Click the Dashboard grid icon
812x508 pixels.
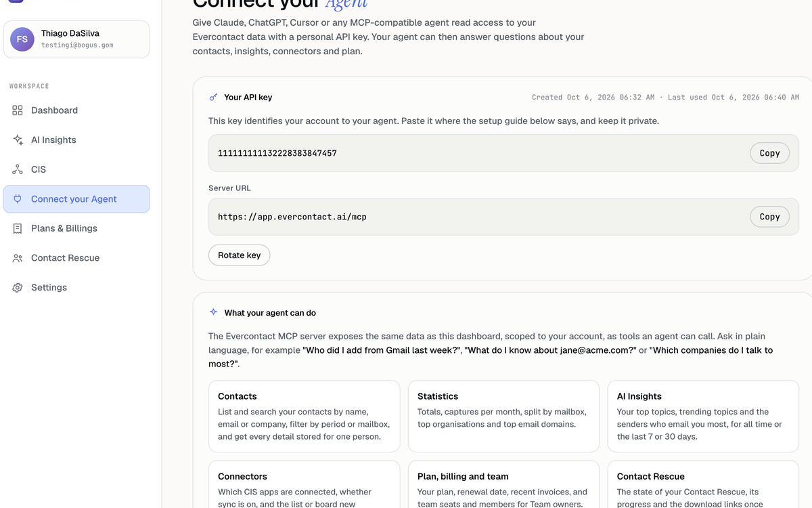pos(18,110)
